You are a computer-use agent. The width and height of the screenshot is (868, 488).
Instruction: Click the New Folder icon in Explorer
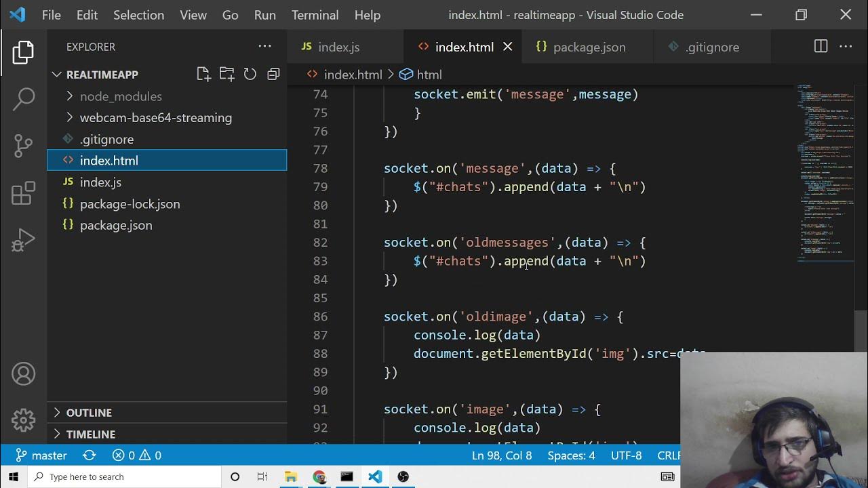pyautogui.click(x=226, y=75)
